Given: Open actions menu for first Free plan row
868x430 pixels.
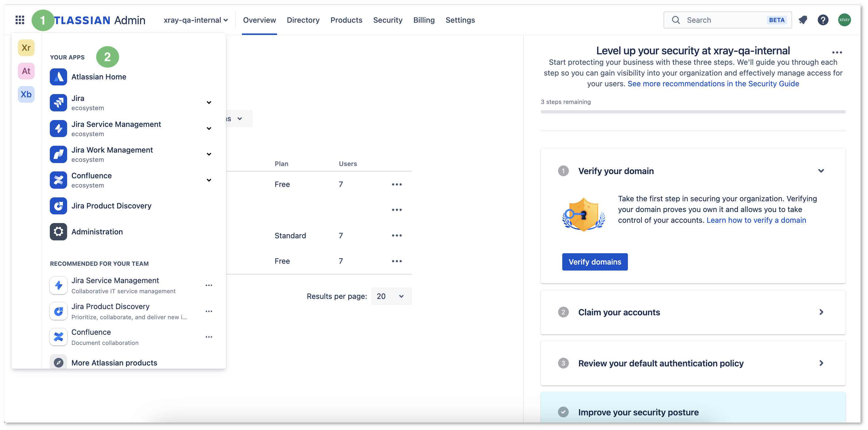Looking at the screenshot, I should pos(397,185).
